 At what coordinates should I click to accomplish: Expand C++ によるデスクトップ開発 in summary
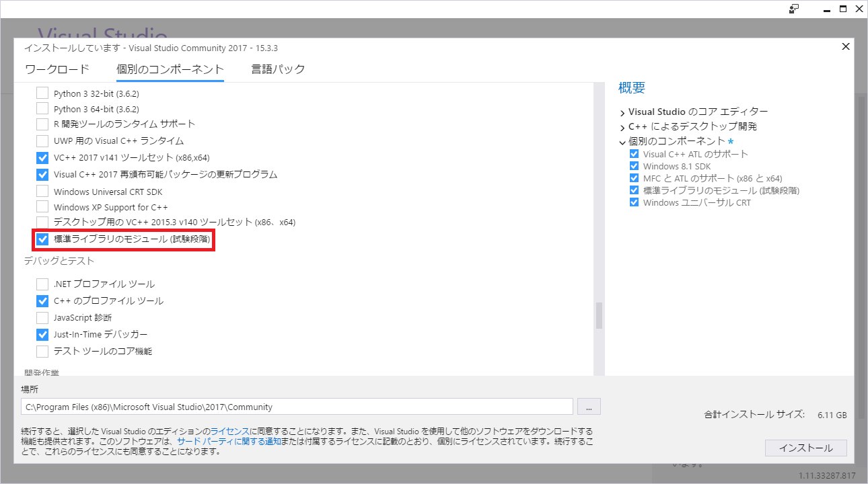pos(622,127)
